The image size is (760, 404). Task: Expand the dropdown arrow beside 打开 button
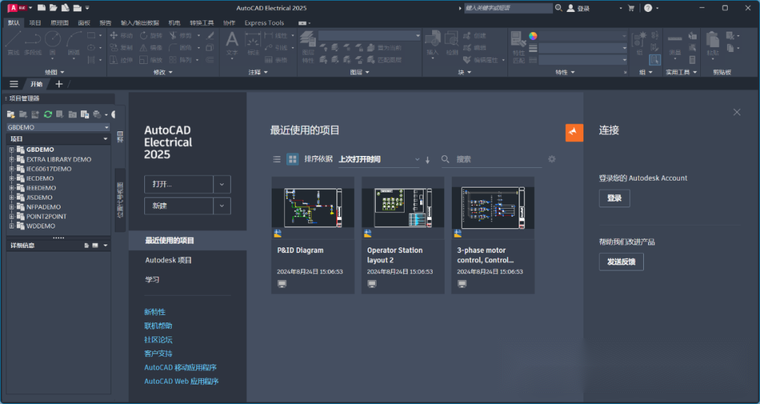[222, 184]
